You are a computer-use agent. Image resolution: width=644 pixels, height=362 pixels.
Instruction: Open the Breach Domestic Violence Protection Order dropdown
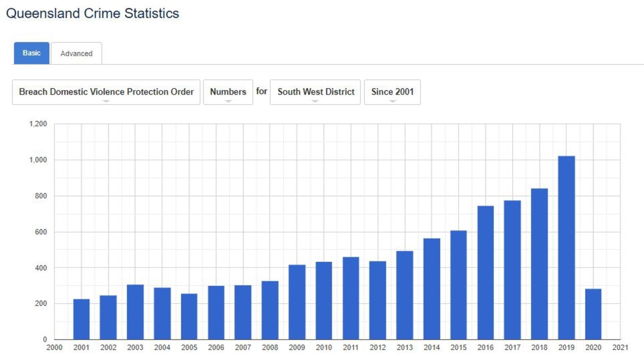tap(106, 92)
